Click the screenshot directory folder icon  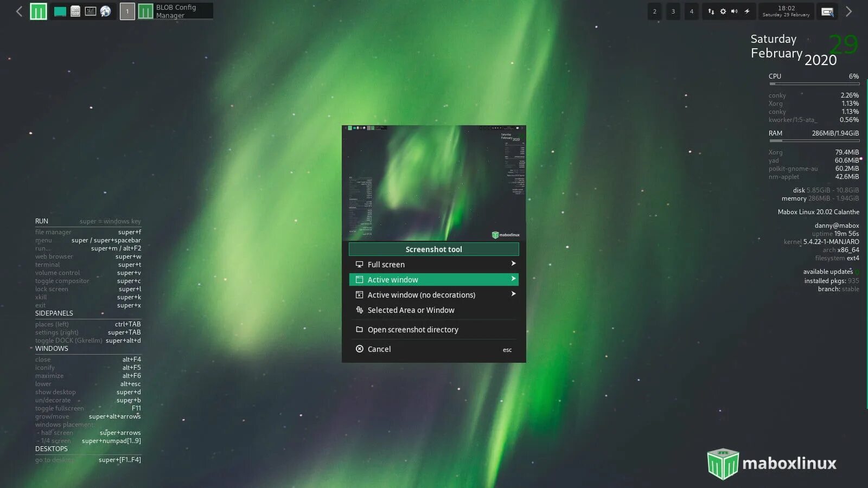click(x=359, y=330)
